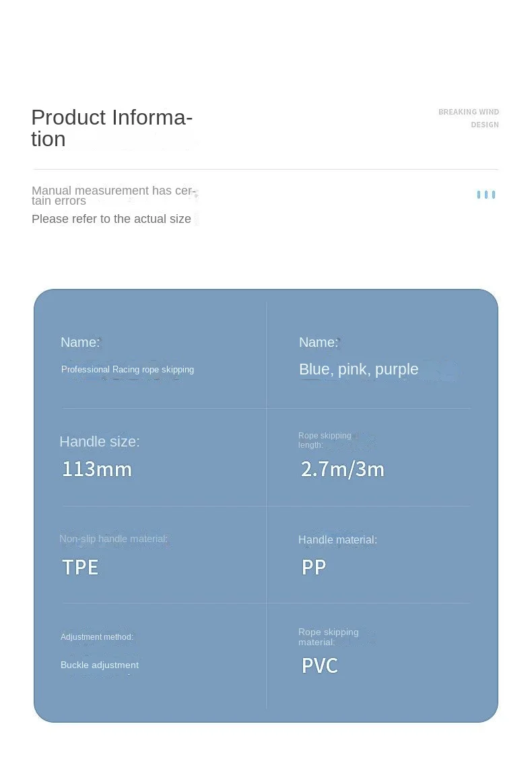Click "Please refer to the actual size" text
Screen dimensions: 532x757
[111, 219]
